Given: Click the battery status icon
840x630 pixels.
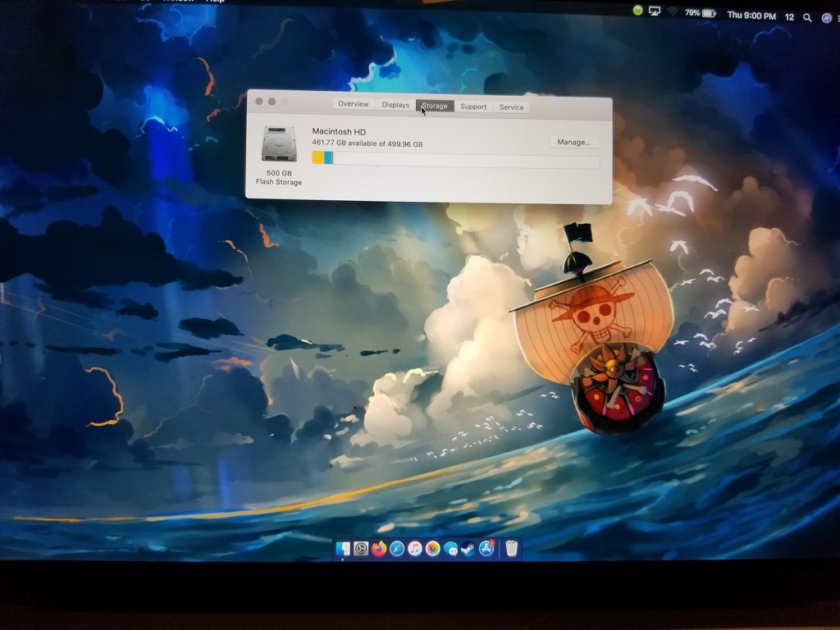Looking at the screenshot, I should coord(710,13).
